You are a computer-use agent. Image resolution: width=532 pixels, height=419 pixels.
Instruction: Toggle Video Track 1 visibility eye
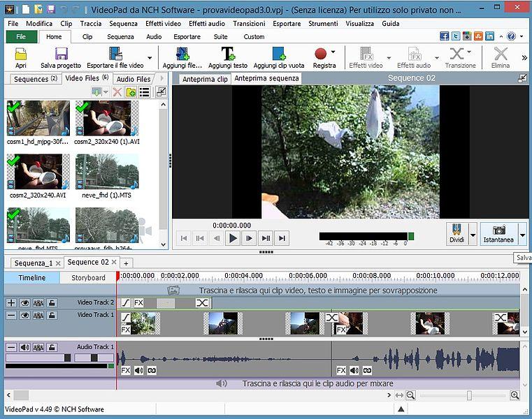click(x=24, y=315)
